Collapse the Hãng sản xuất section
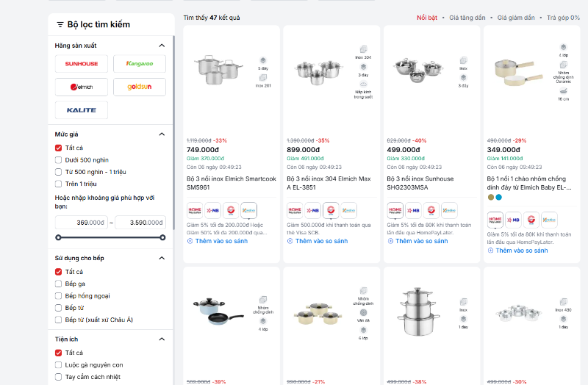The image size is (588, 385). point(162,46)
